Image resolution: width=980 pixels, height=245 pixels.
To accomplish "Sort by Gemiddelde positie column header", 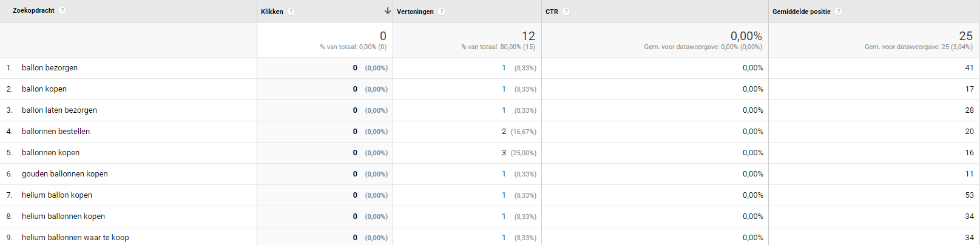I will click(801, 12).
